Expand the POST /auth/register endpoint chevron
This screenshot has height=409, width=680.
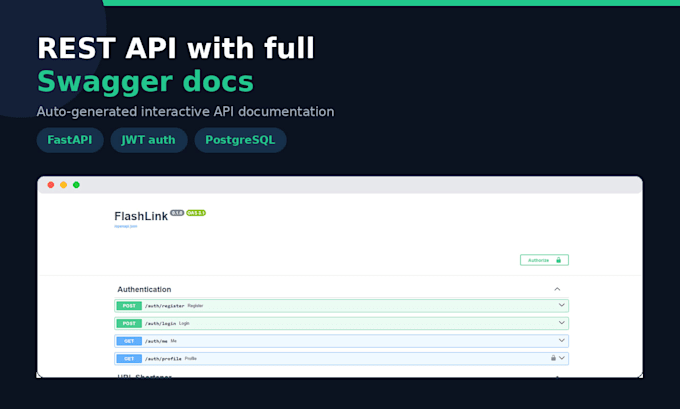[x=562, y=305]
